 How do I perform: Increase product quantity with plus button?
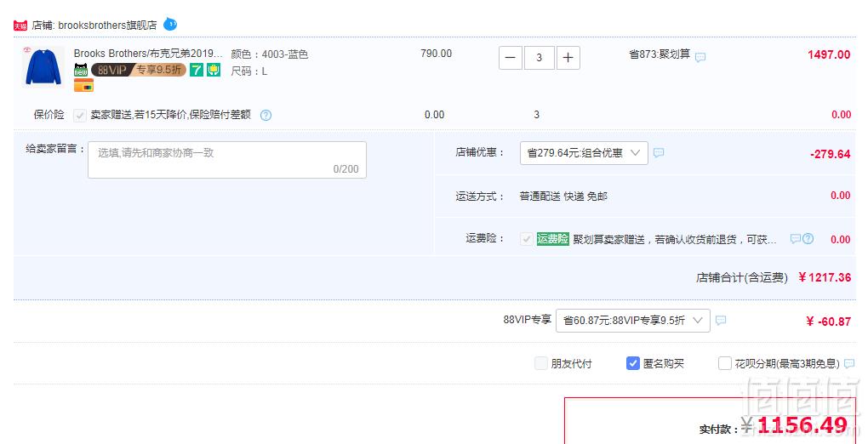(568, 58)
